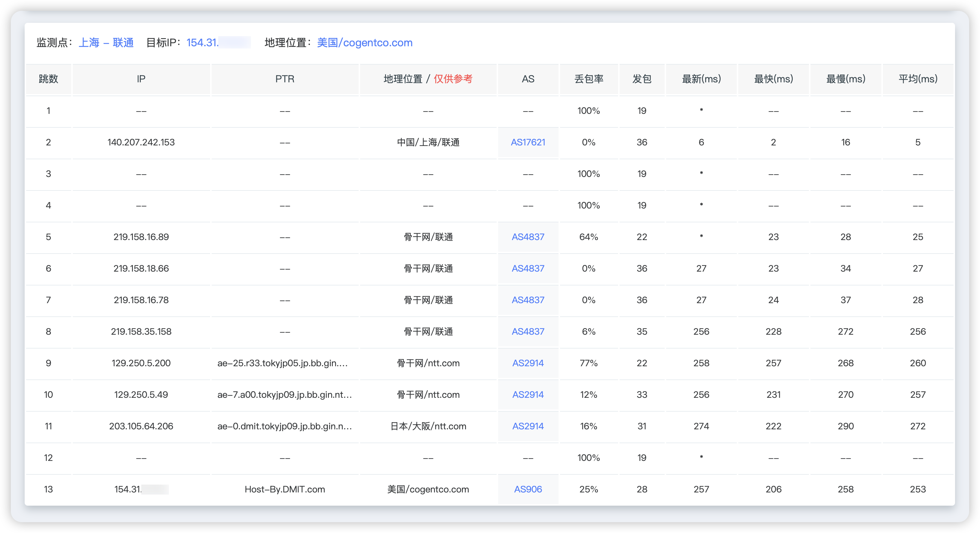
Task: Open AS2914 link in hop 9 row
Action: click(528, 363)
